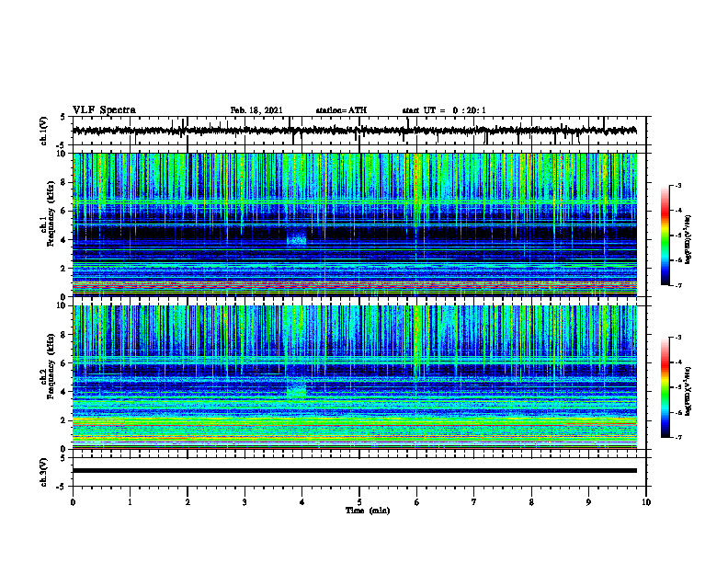Viewport: 728px width, 563px height.
Task: Click the "Time (min)" x-axis label
Action: point(368,511)
